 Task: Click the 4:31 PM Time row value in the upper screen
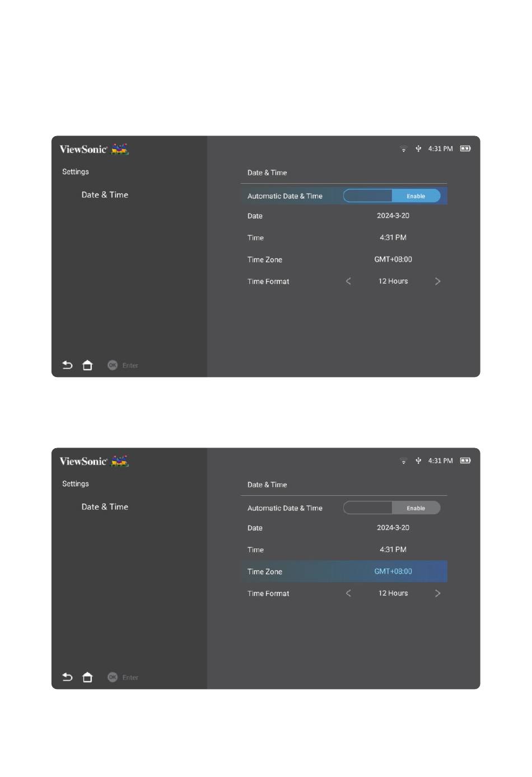(x=393, y=238)
